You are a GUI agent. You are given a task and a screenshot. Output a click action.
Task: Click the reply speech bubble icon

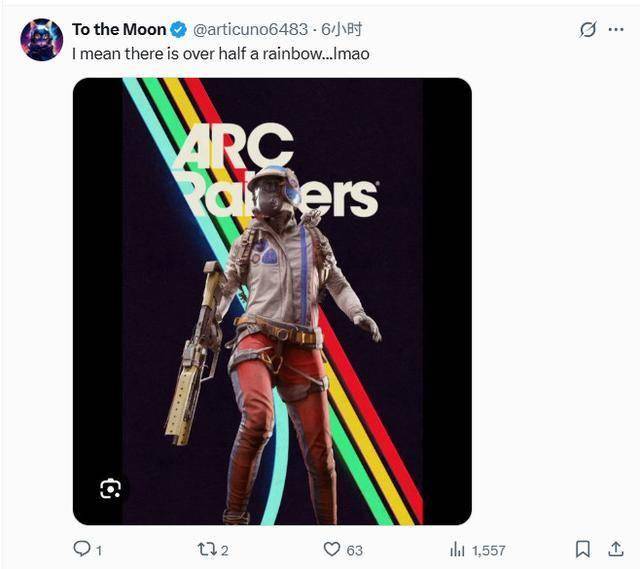83,549
